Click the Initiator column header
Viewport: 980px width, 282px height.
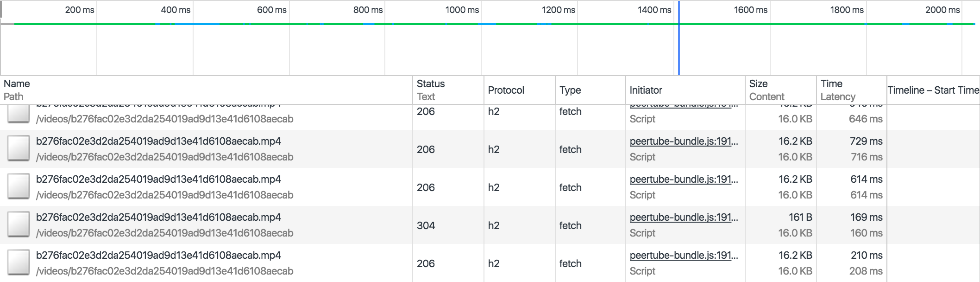tap(646, 90)
